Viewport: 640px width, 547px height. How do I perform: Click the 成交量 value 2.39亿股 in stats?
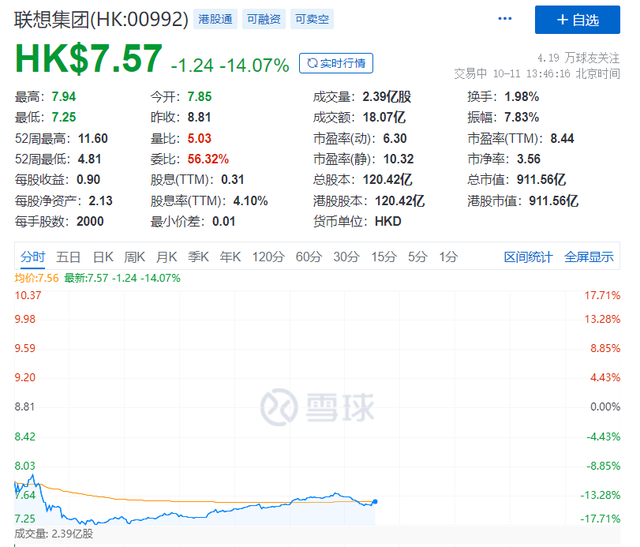[x=387, y=97]
